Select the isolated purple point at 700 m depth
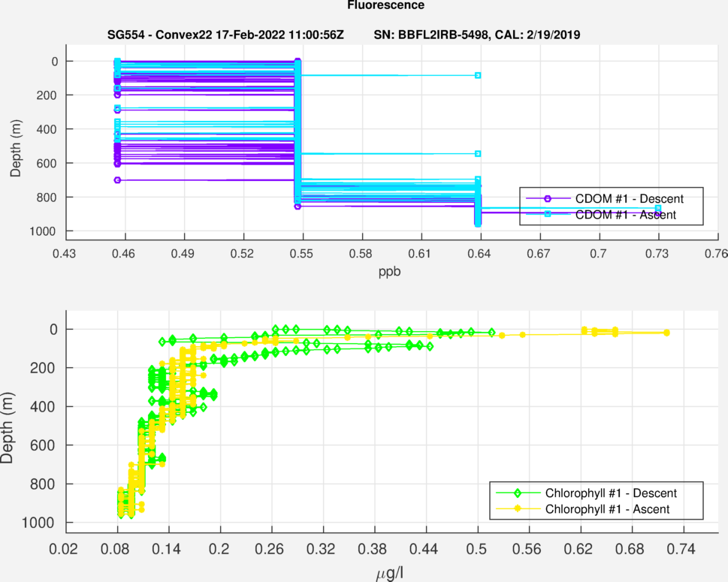The width and height of the screenshot is (728, 582). click(117, 180)
